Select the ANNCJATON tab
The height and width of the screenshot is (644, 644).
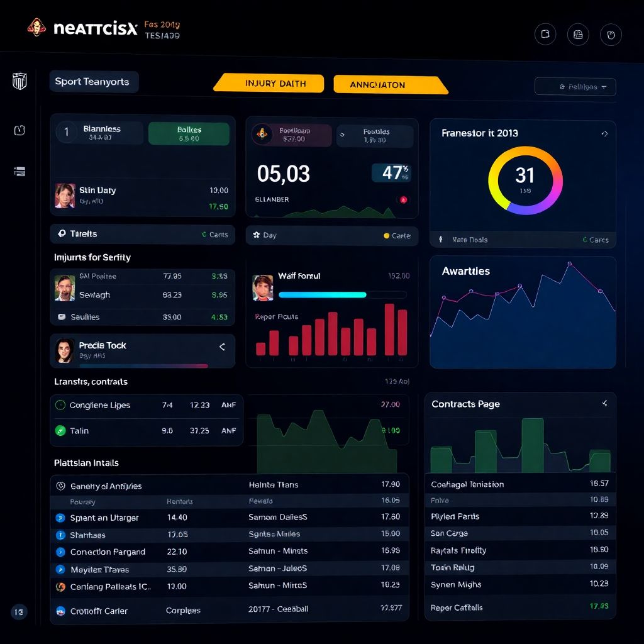click(x=390, y=84)
